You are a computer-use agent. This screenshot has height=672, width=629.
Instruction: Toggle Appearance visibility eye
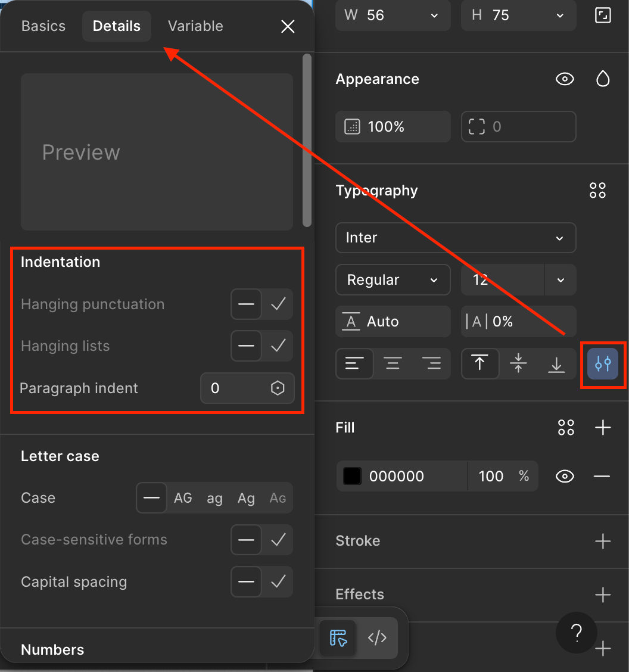click(565, 79)
